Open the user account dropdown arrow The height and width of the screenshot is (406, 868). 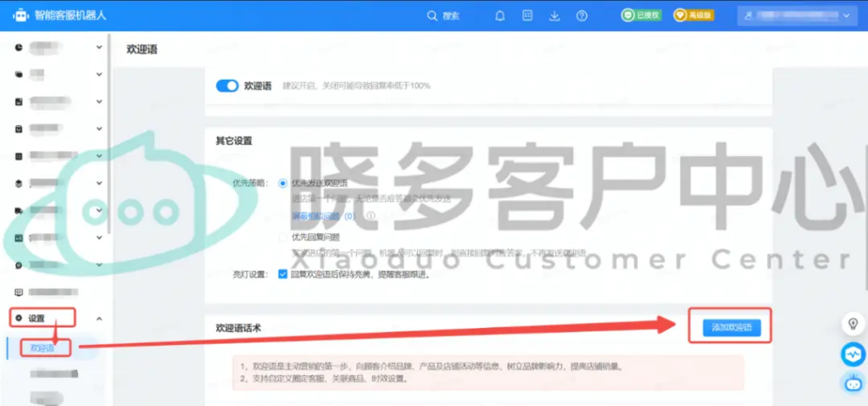pos(846,16)
